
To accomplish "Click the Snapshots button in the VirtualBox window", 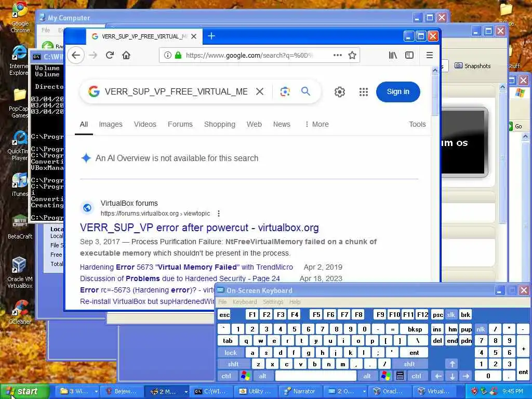I will tap(473, 66).
